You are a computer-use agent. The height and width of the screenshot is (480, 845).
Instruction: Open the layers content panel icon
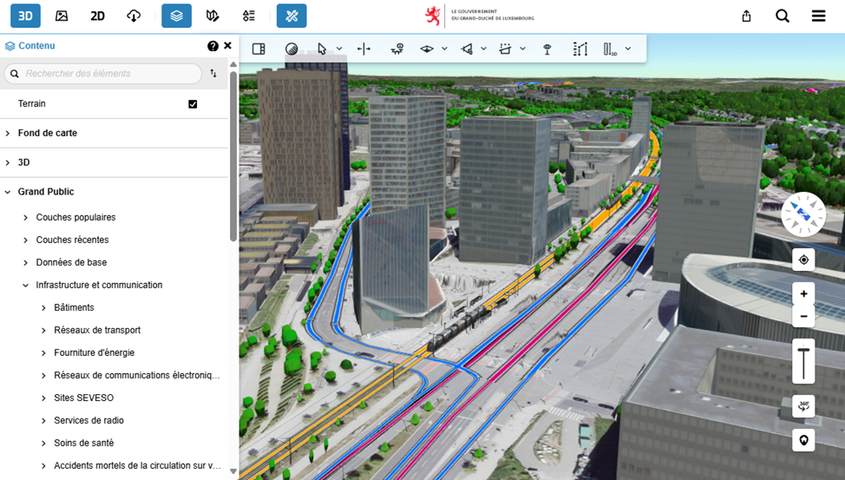tap(176, 16)
